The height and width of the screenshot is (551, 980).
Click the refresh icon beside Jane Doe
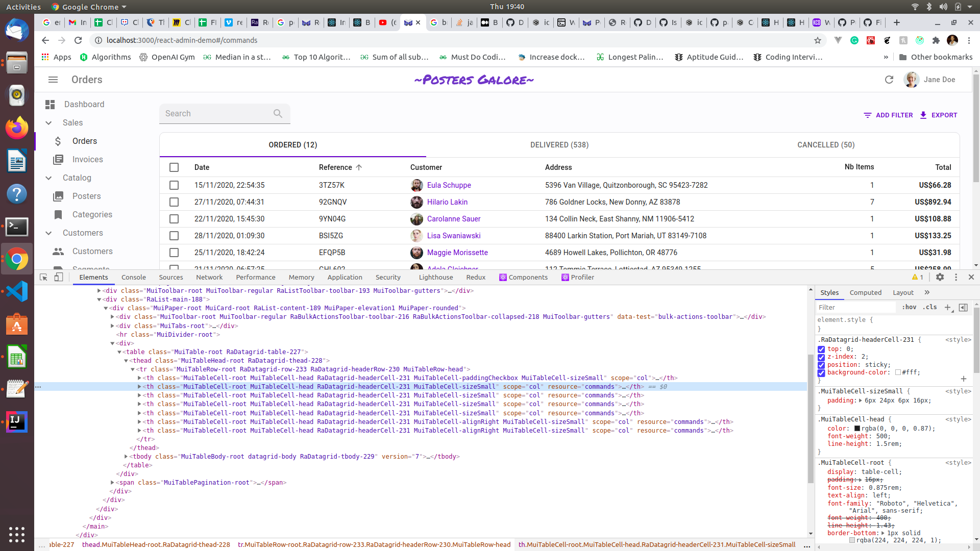890,80
